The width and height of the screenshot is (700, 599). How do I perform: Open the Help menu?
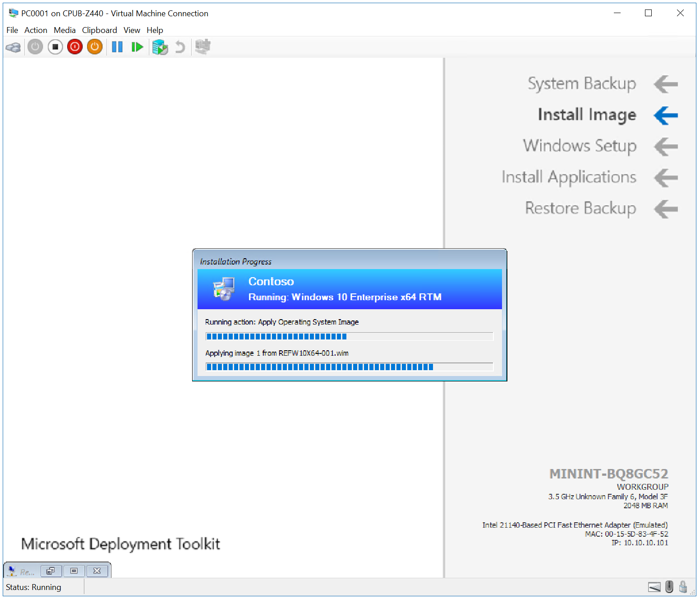(155, 30)
